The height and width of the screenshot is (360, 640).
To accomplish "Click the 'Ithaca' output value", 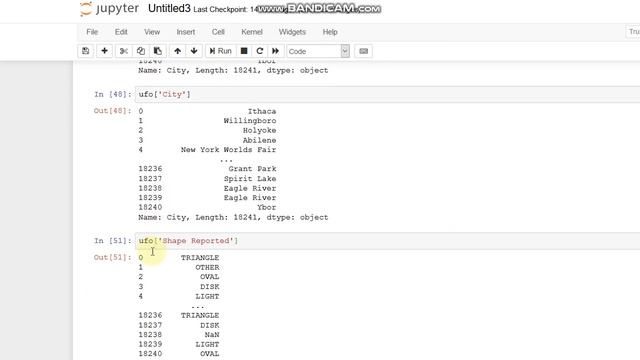I will pos(262,111).
